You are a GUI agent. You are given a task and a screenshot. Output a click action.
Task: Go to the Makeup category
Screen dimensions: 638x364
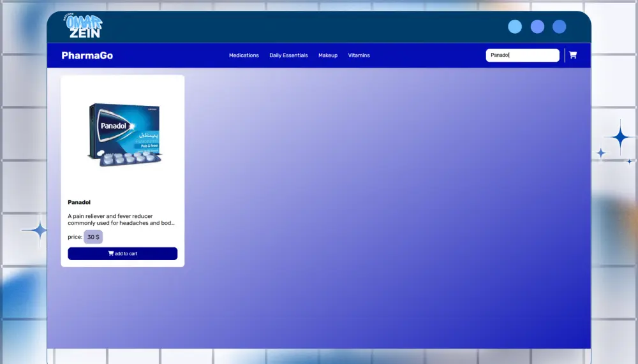coord(328,55)
